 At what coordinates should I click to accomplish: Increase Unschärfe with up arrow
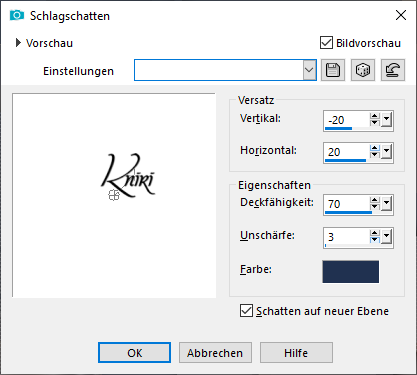(x=375, y=233)
